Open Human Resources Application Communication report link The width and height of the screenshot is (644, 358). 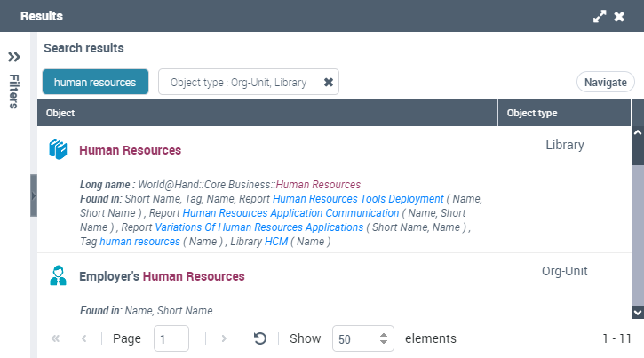(x=290, y=213)
